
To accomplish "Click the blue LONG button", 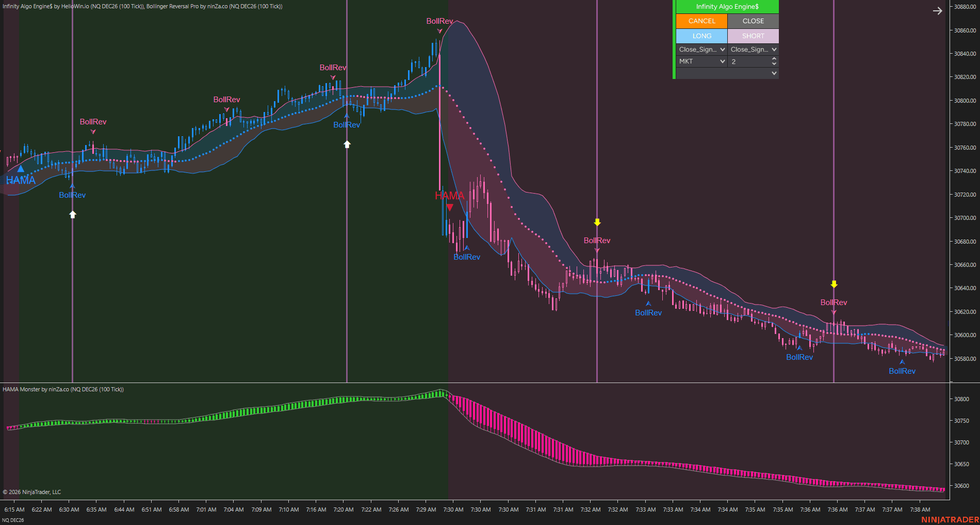I will point(701,36).
